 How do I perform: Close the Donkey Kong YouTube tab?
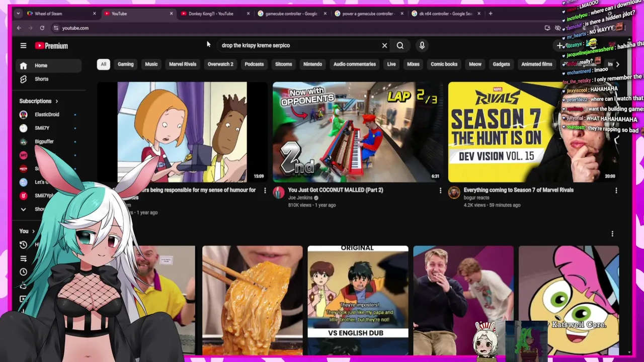click(x=248, y=14)
